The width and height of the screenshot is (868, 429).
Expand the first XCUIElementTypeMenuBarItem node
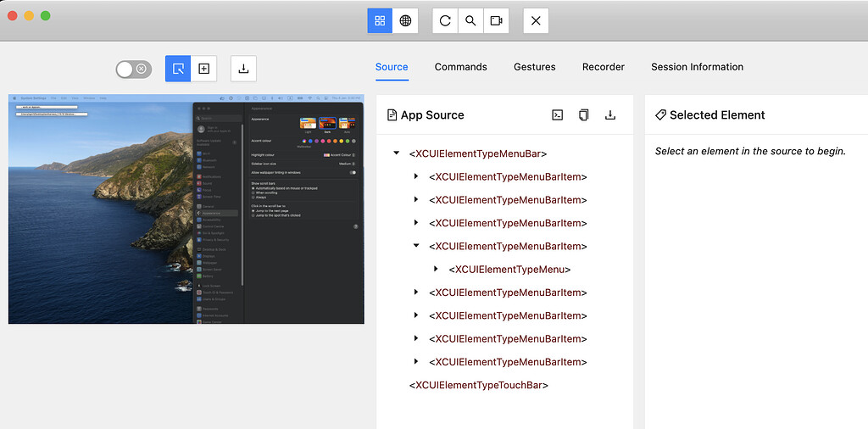[415, 176]
